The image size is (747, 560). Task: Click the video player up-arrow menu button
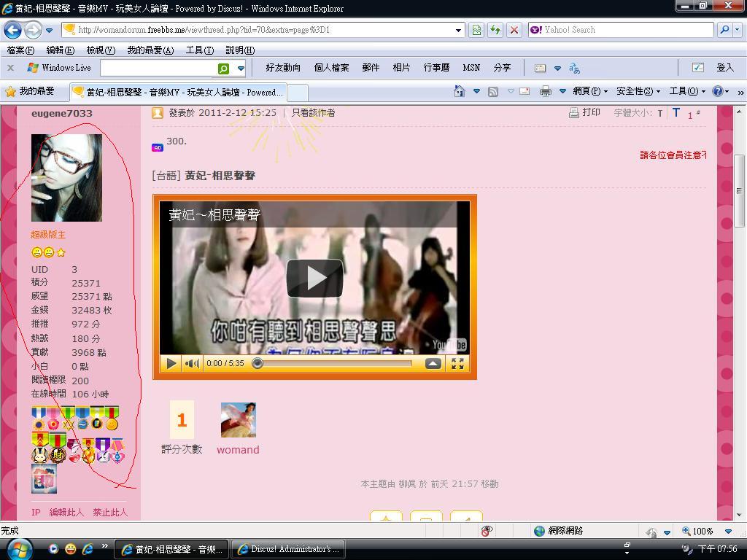click(x=433, y=364)
